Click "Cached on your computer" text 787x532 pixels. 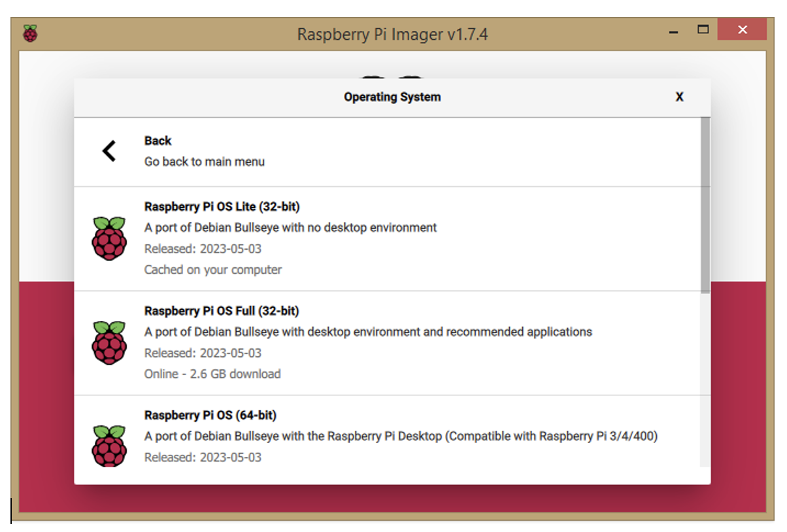(x=213, y=270)
